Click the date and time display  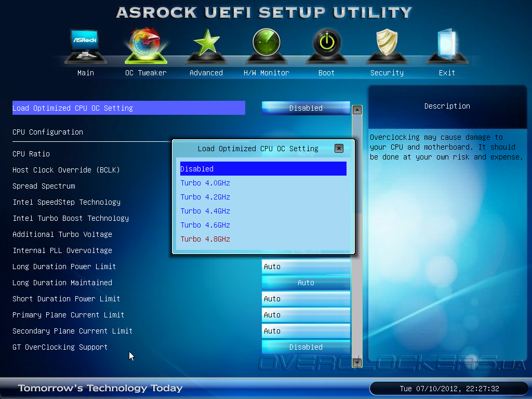click(449, 389)
